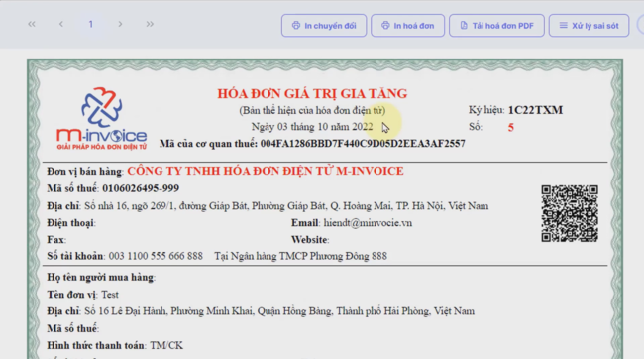Select the Website label
Viewport: 644px width, 359px height.
[x=310, y=240]
